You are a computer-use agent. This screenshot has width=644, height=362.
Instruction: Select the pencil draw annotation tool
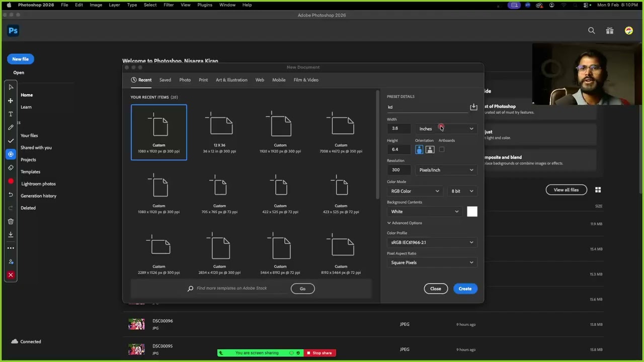pyautogui.click(x=11, y=128)
